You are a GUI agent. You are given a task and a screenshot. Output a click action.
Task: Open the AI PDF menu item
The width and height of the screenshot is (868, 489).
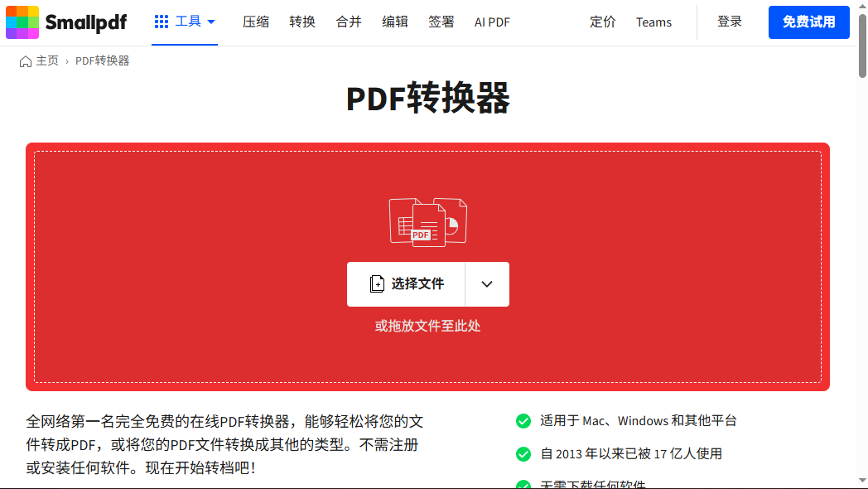coord(492,22)
